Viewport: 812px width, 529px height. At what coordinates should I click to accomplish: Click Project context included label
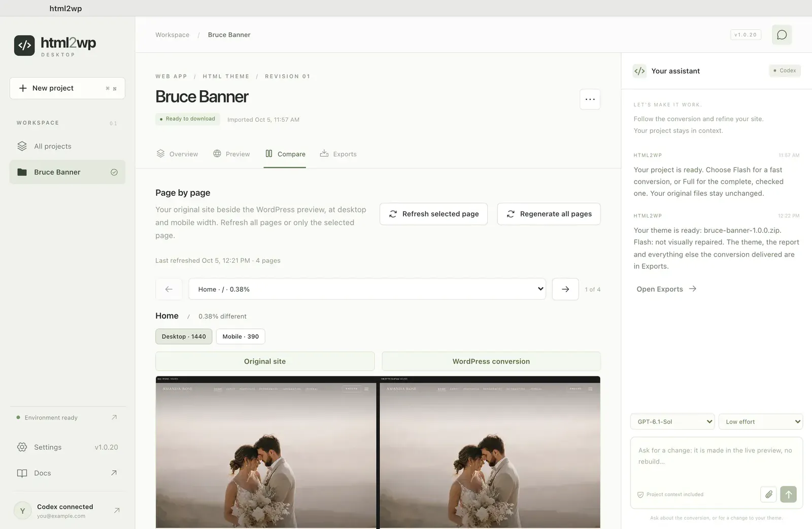[670, 495]
